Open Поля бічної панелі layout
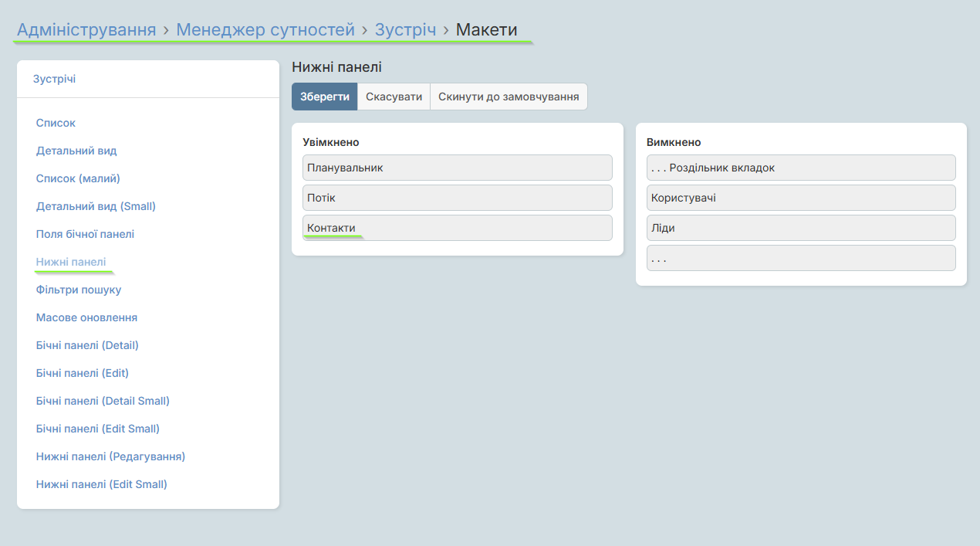Viewport: 980px width, 546px height. (85, 234)
